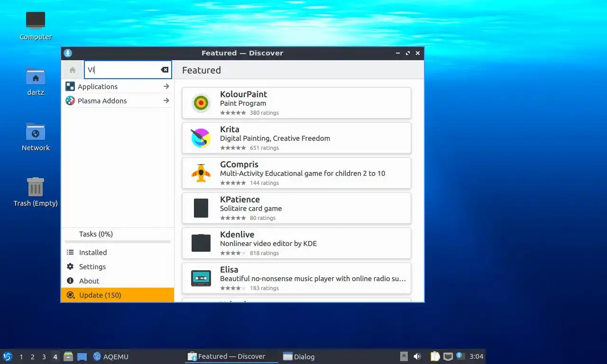Click the Krita app icon
The image size is (607, 364).
(x=201, y=138)
